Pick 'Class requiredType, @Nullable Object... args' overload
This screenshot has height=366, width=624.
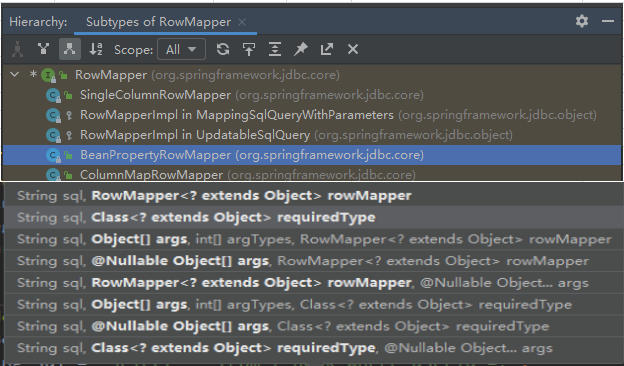(x=314, y=348)
